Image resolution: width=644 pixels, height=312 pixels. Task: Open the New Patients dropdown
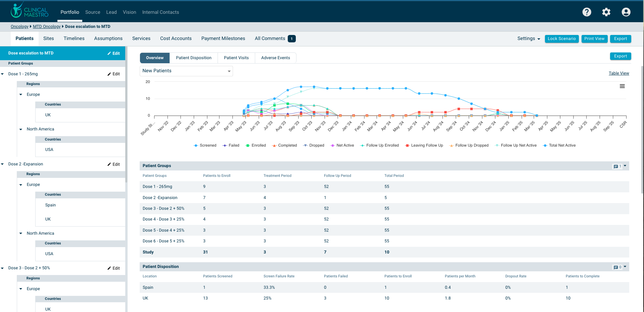click(x=186, y=71)
